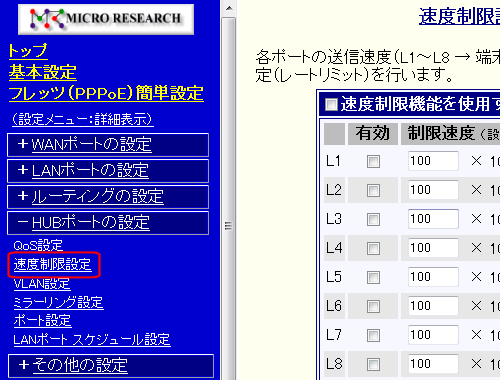Click the 有効 column header
The image size is (500, 380).
point(373,134)
